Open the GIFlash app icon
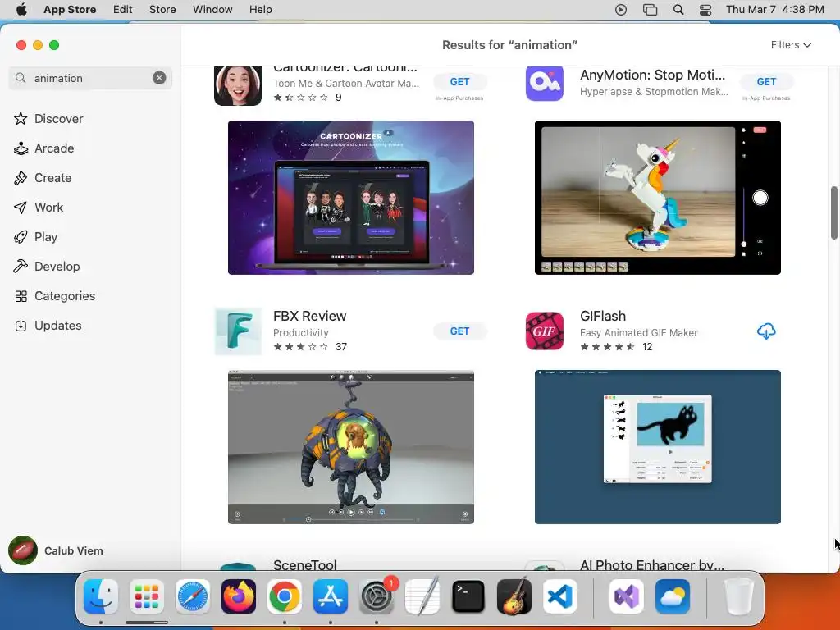 click(x=545, y=331)
